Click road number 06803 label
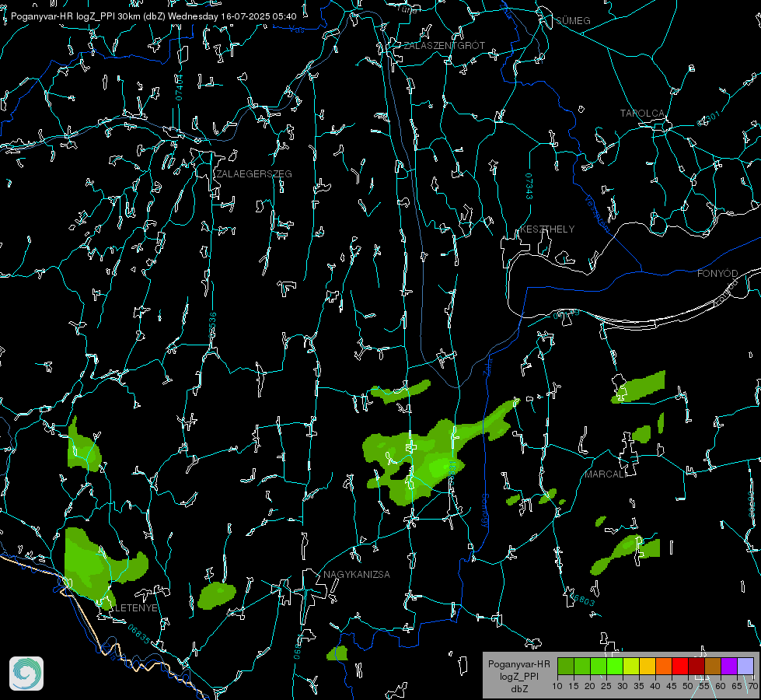 [x=581, y=598]
